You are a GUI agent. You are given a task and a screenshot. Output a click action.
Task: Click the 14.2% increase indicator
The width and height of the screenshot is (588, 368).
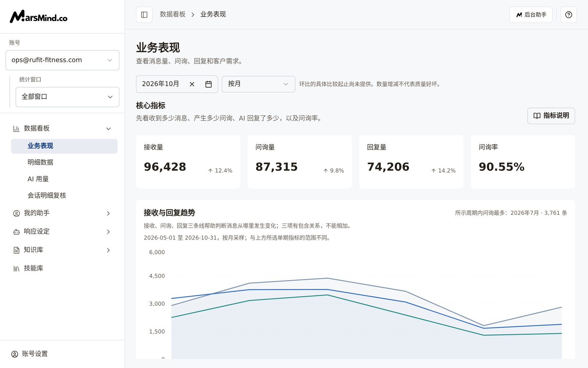click(443, 171)
